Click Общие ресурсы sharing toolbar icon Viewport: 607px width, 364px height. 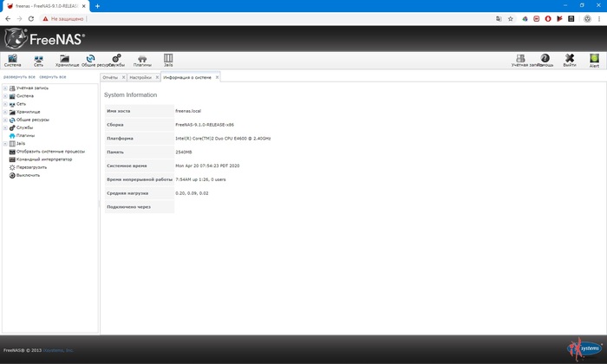91,60
